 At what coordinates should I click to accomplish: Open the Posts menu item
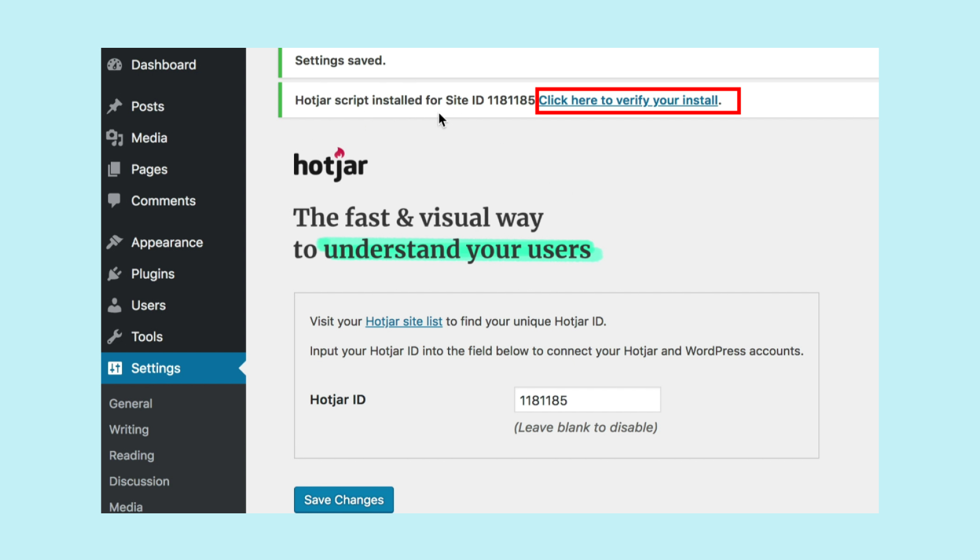173,106
